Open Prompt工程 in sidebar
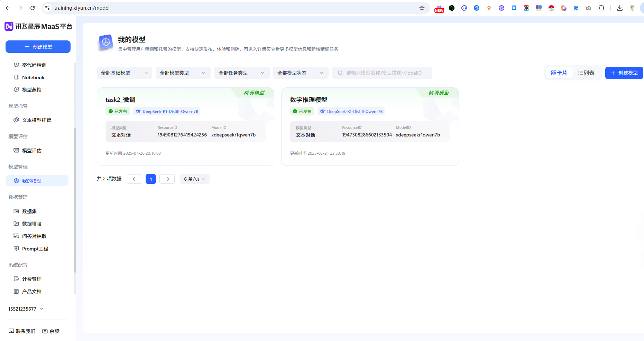Image resolution: width=644 pixels, height=341 pixels. [x=35, y=249]
